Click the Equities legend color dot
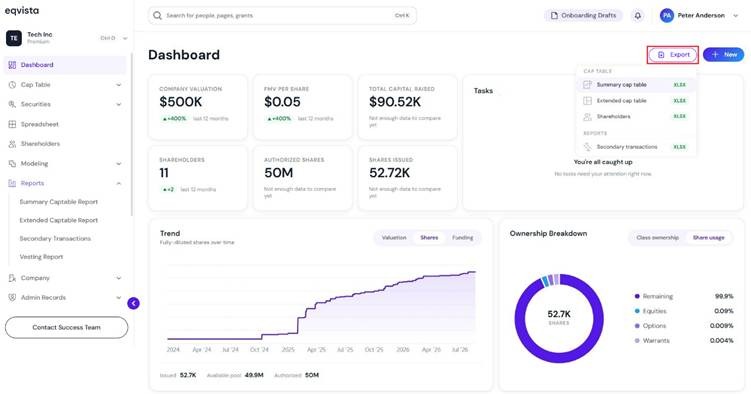The width and height of the screenshot is (751, 394). (x=637, y=311)
